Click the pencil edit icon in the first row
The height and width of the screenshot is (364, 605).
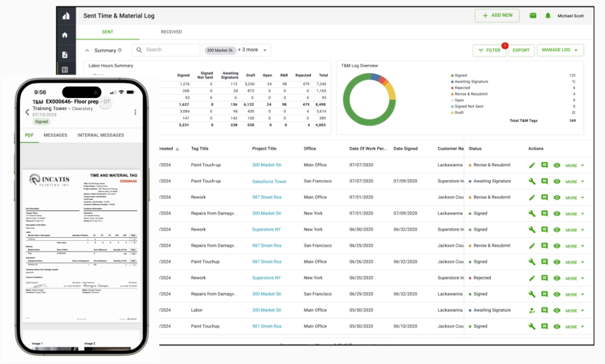tap(532, 165)
